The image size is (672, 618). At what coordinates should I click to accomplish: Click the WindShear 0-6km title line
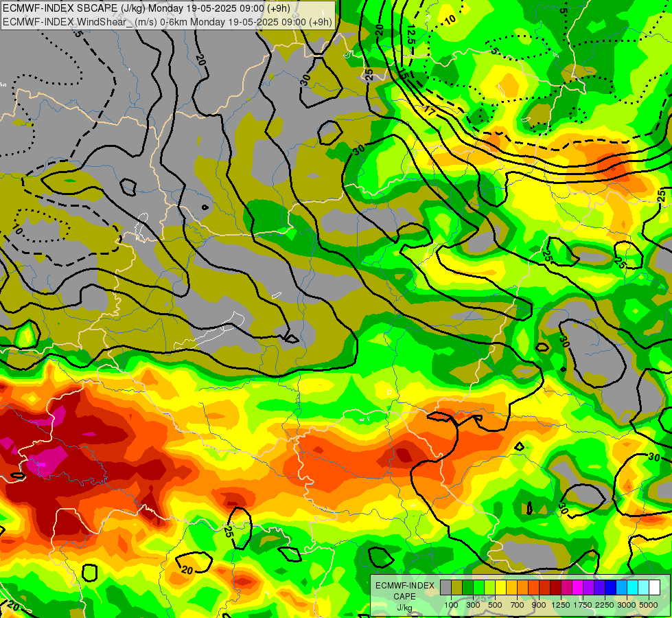point(167,22)
